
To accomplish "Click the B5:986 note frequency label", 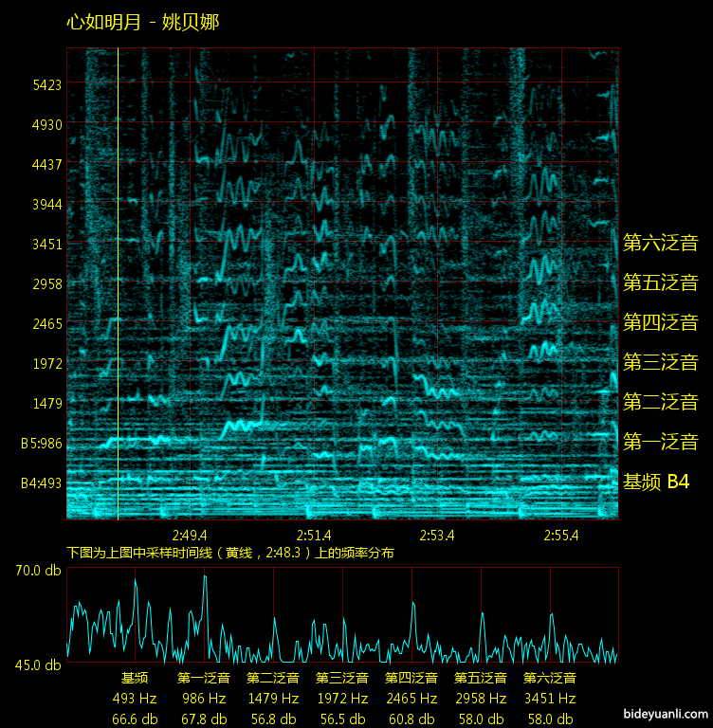I will tap(42, 443).
